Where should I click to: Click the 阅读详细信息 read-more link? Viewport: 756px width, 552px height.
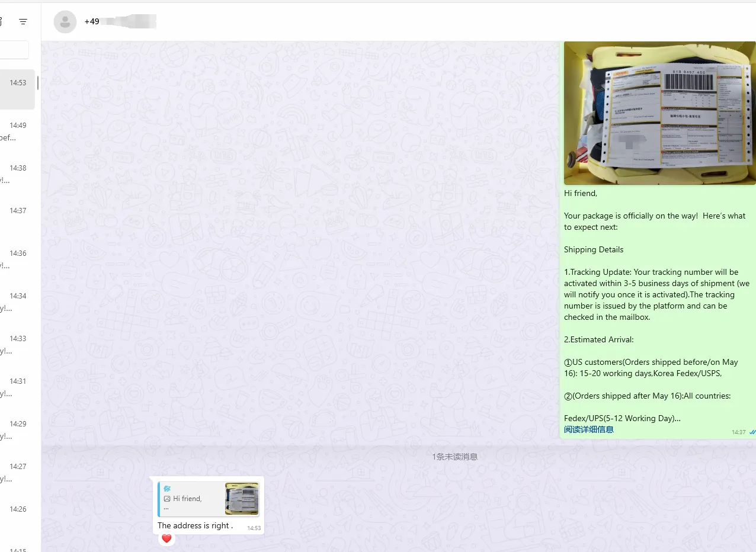click(x=589, y=429)
